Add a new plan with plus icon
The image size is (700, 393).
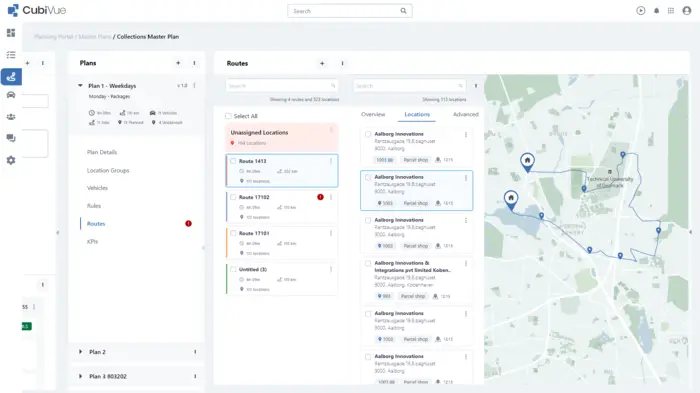coord(178,63)
